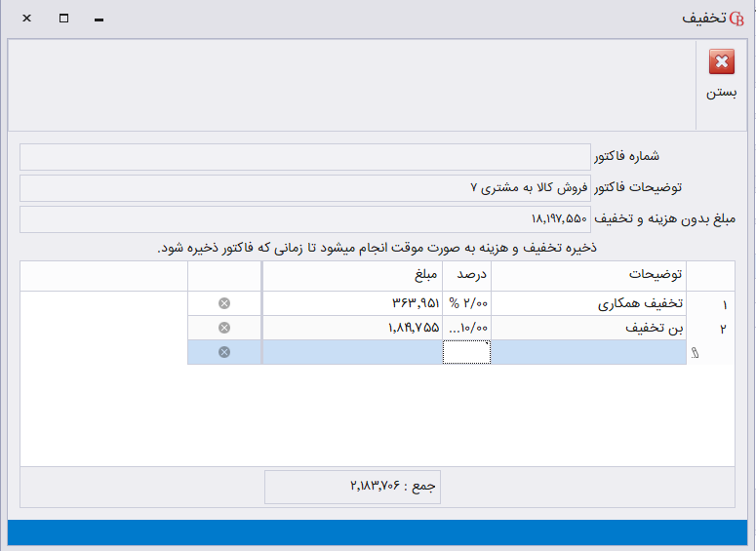This screenshot has width=756, height=551.
Task: Click the amount cell showing 1,819,755
Action: coord(352,328)
